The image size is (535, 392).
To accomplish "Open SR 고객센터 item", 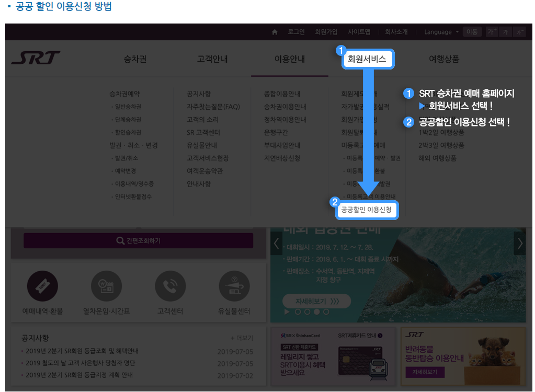I will (x=203, y=132).
